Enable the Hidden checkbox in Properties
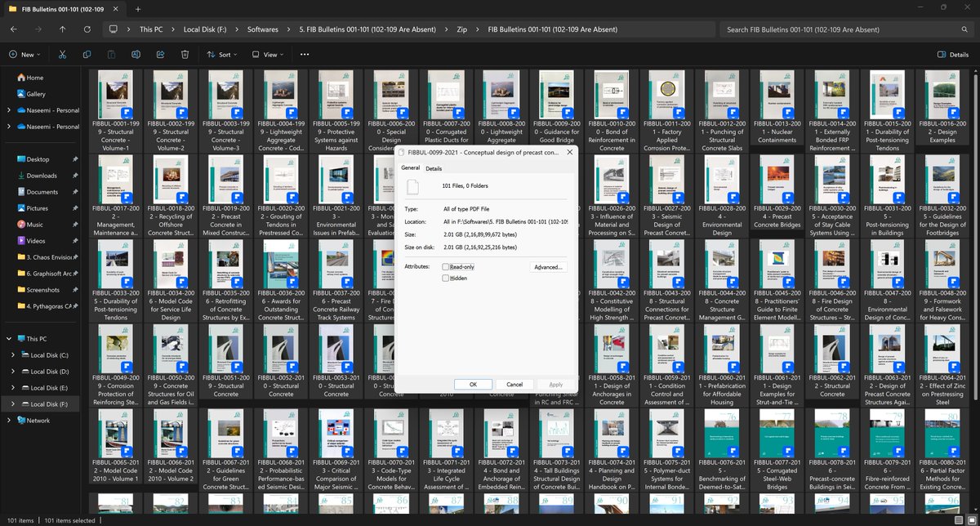Viewport: 980px width, 526px height. (x=445, y=278)
